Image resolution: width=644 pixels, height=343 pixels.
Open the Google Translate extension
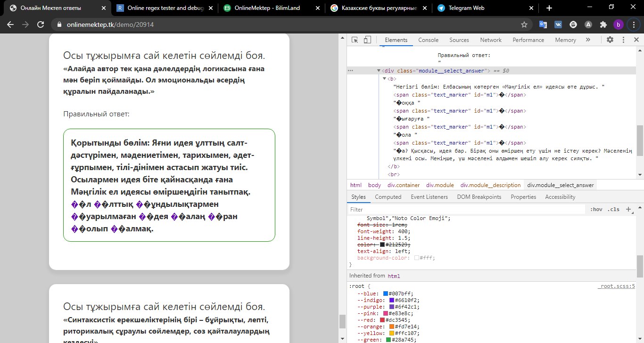[x=543, y=24]
